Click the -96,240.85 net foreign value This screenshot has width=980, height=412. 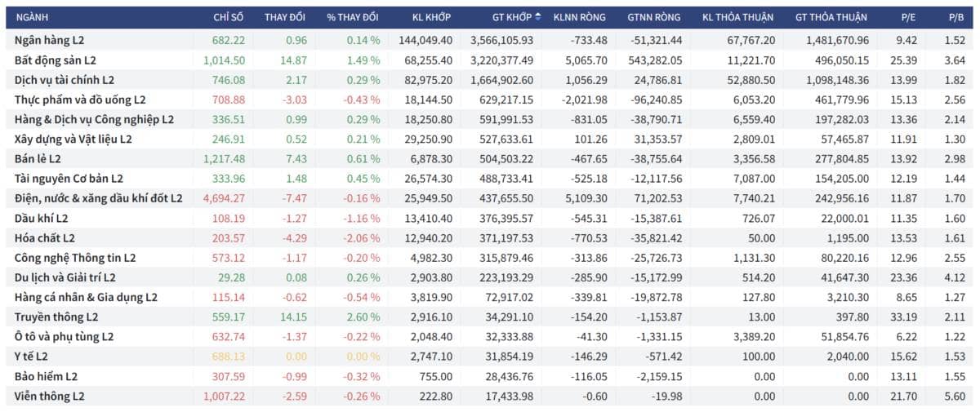pyautogui.click(x=657, y=100)
